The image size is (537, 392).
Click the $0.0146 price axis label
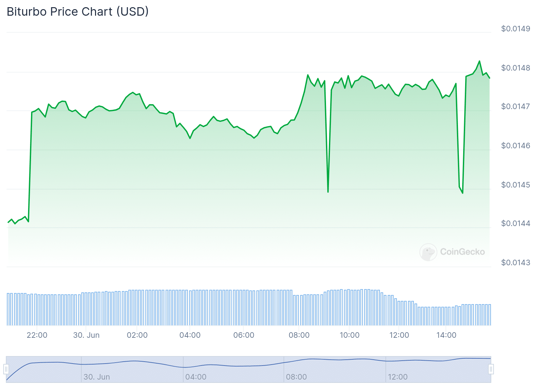pyautogui.click(x=515, y=146)
